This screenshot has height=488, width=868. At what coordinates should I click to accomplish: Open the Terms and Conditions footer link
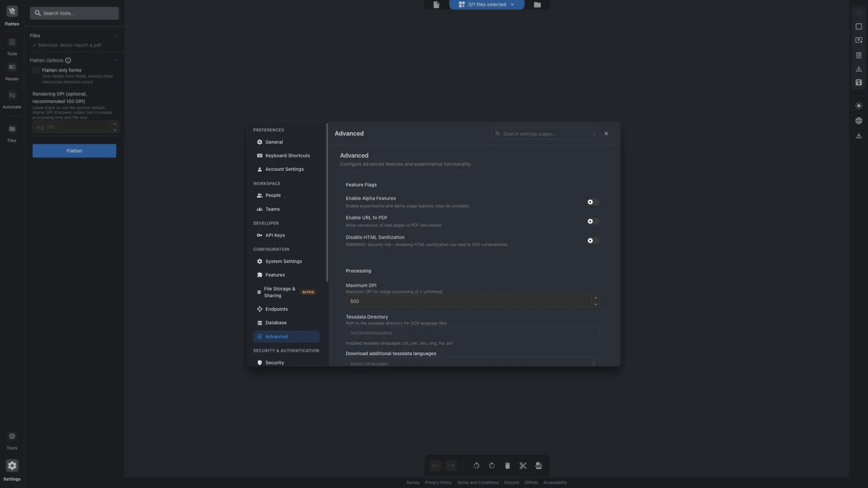tap(478, 483)
